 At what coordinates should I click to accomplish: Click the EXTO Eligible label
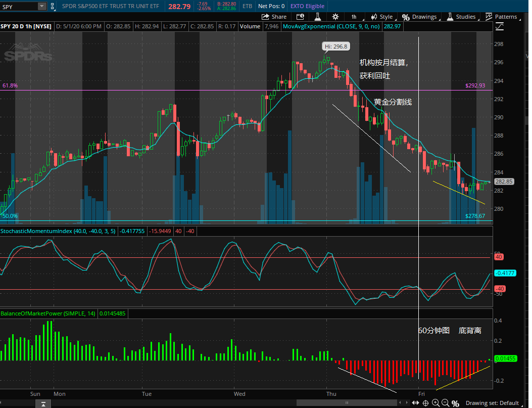pos(307,6)
